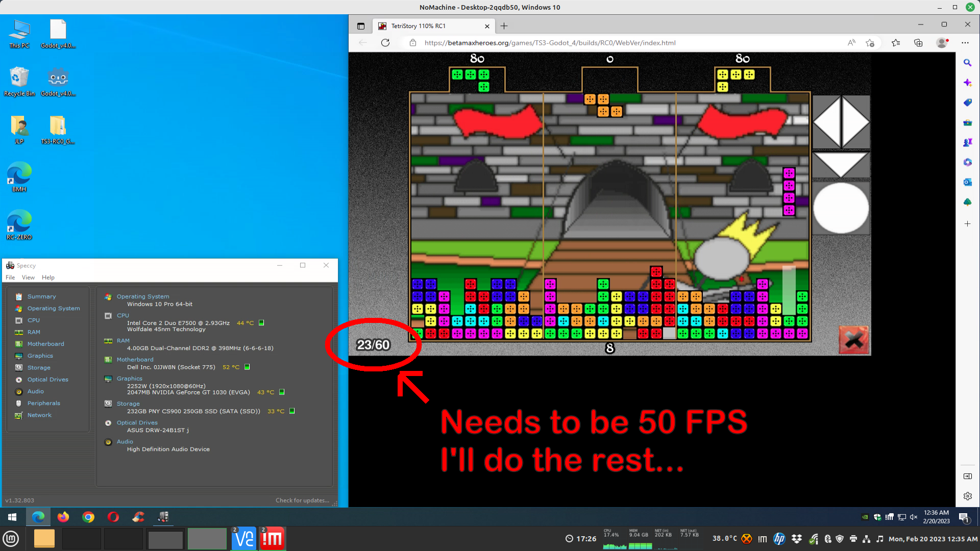Open the Windows notification center icon
This screenshot has height=551, width=980.
[964, 517]
